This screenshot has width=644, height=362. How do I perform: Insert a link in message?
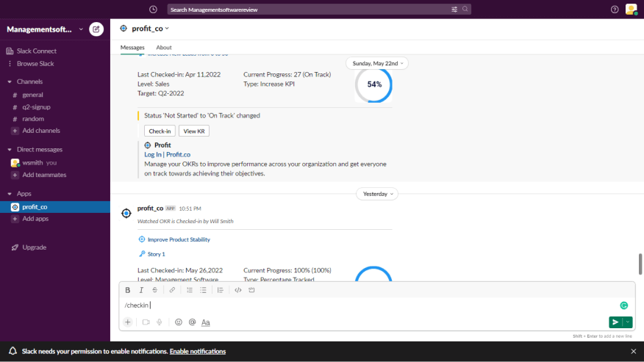click(172, 290)
